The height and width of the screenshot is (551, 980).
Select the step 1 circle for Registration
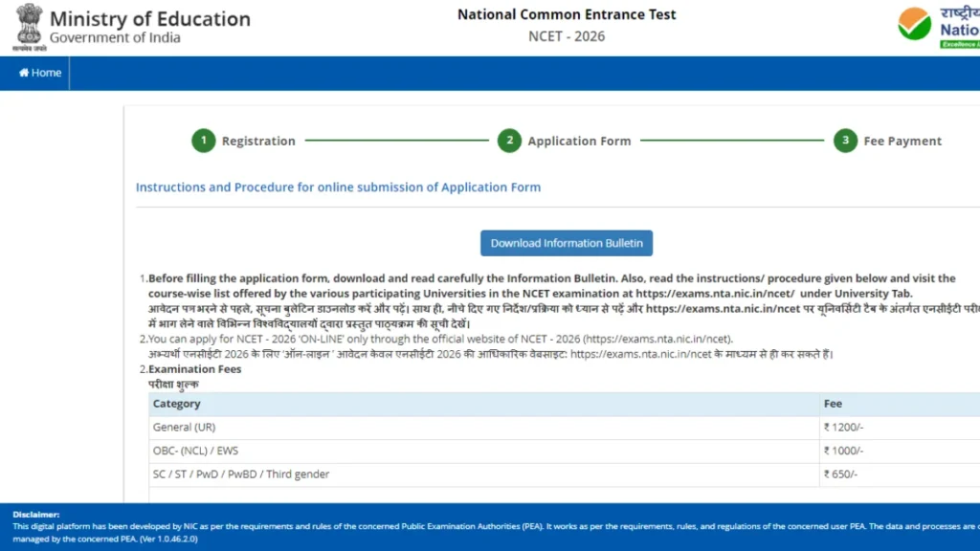(x=203, y=141)
